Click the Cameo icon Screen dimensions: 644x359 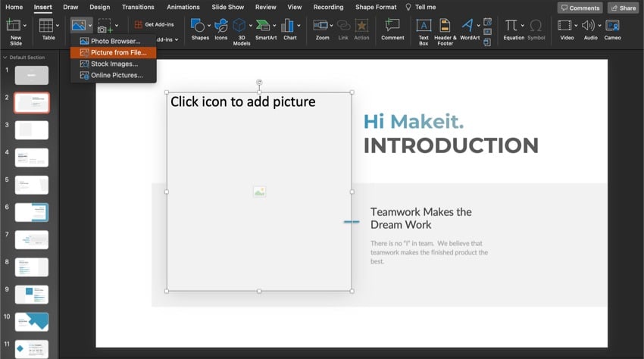(x=612, y=27)
